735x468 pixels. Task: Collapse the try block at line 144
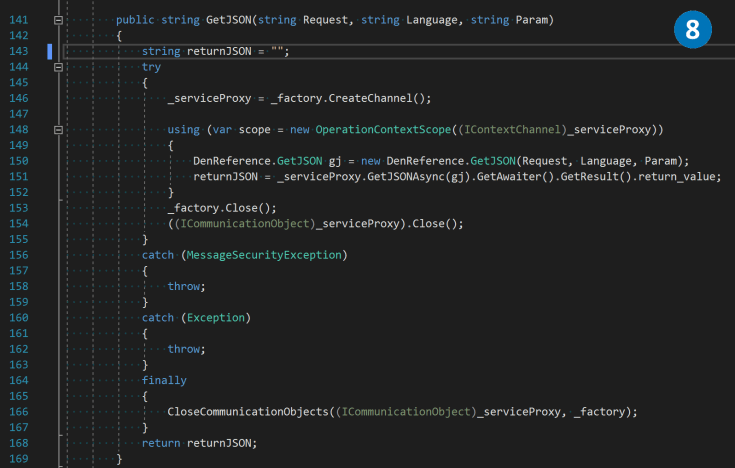(58, 67)
